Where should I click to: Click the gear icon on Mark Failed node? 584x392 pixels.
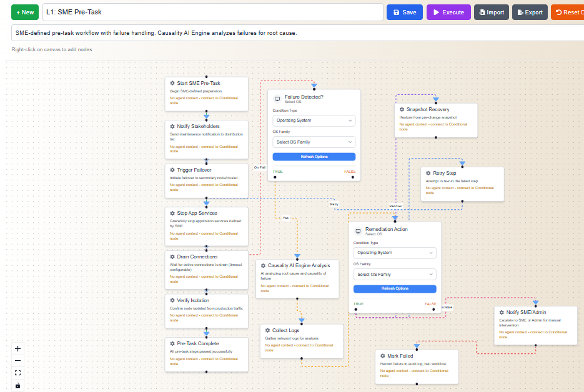(384, 355)
